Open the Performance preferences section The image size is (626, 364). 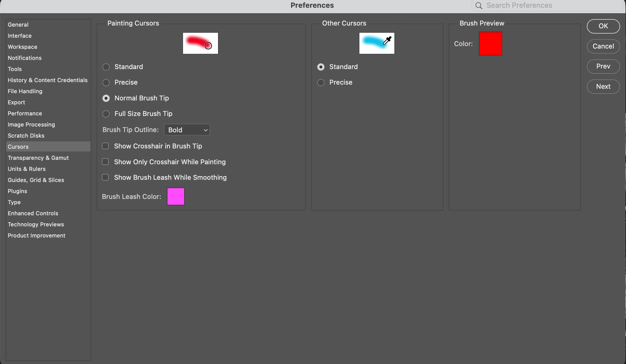pyautogui.click(x=25, y=113)
